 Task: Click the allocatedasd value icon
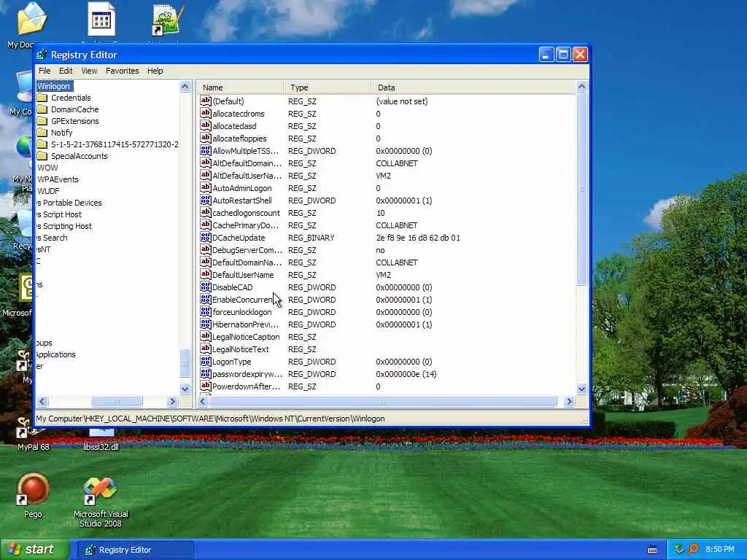click(x=205, y=125)
